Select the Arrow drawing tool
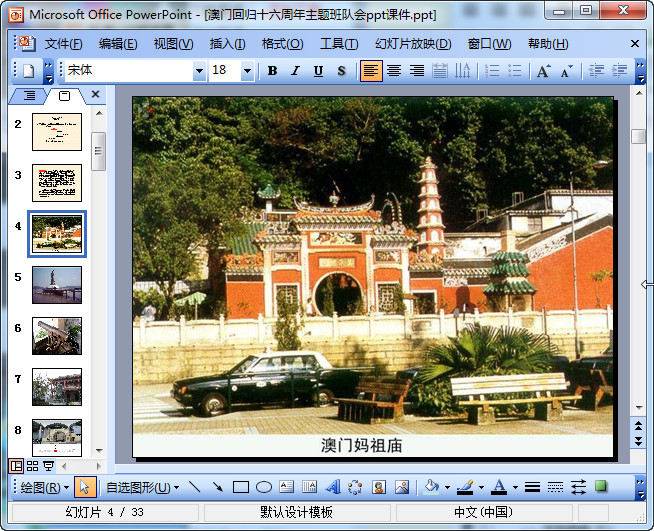 pyautogui.click(x=217, y=487)
